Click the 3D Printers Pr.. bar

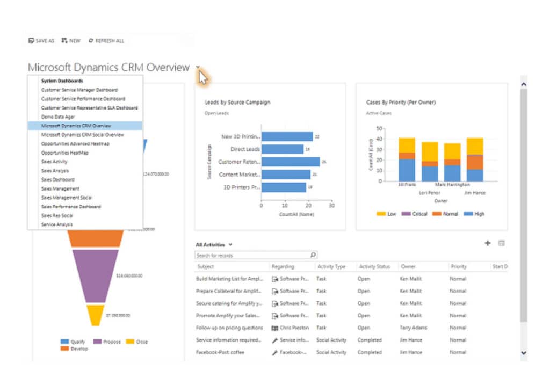[x=284, y=187]
